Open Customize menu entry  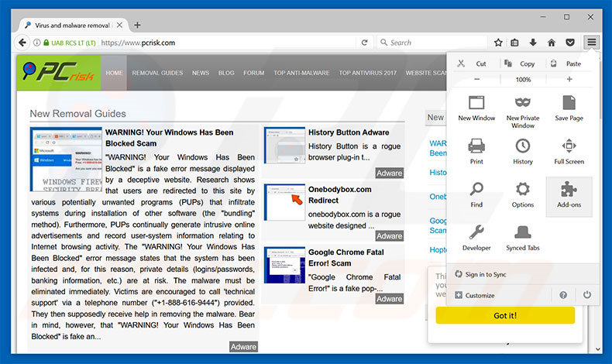click(x=475, y=295)
